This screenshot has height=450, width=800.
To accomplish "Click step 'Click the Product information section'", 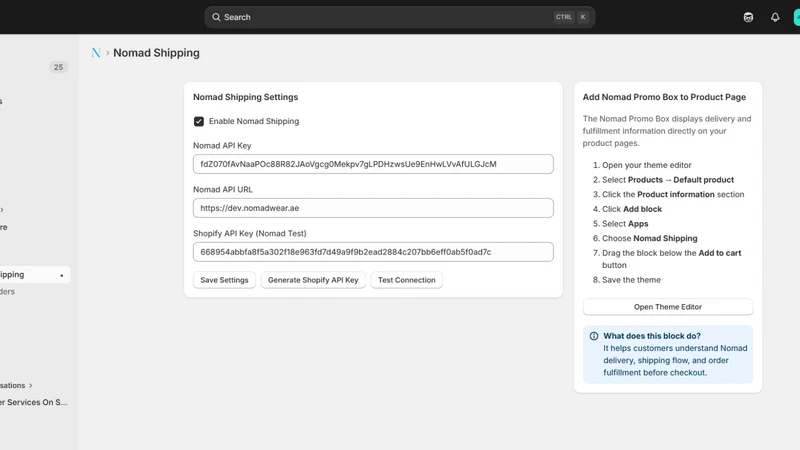I will coord(673,194).
